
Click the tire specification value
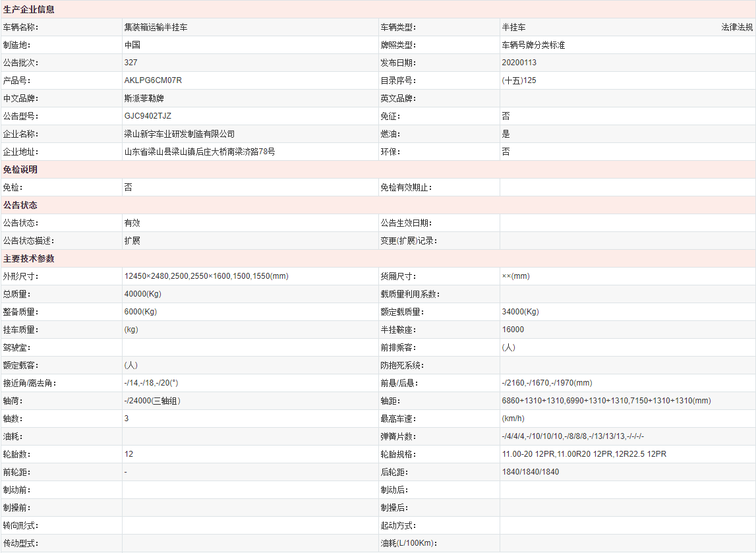coord(584,454)
